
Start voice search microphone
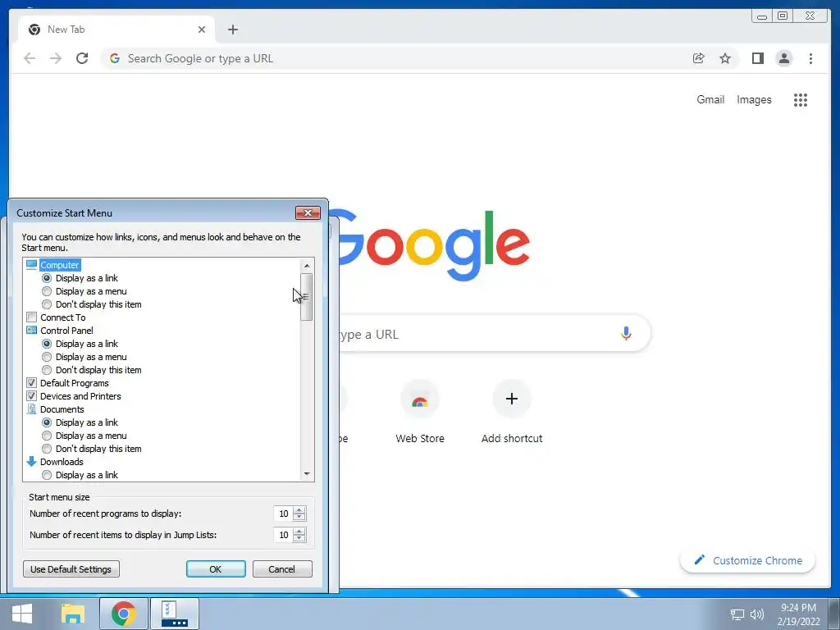click(x=626, y=333)
